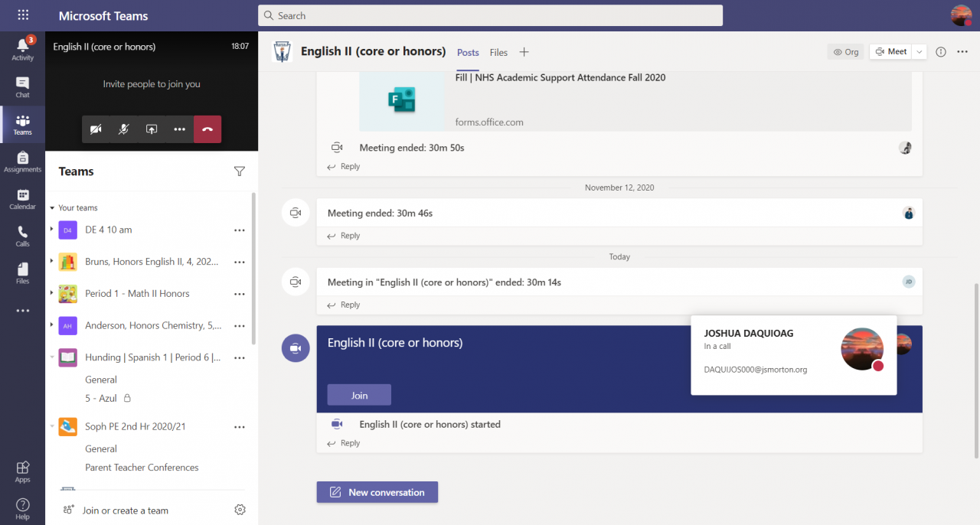Viewport: 980px width, 525px height.
Task: Click the Forms thumbnail image
Action: click(x=402, y=101)
